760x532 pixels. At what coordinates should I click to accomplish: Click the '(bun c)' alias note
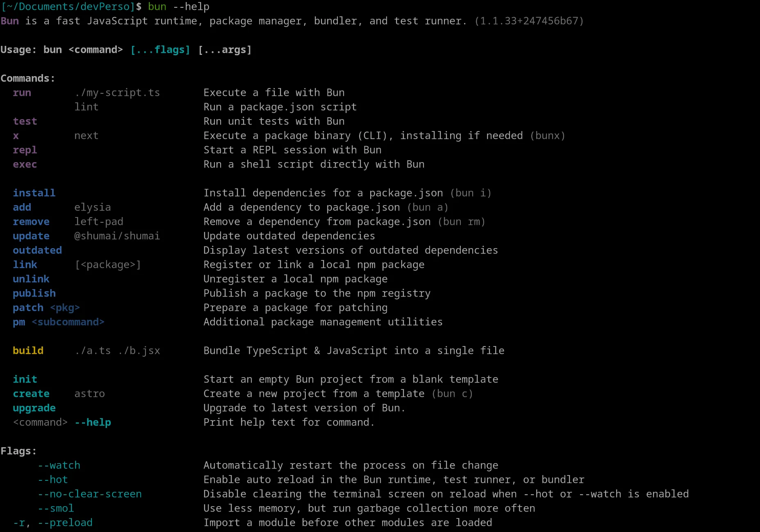(x=452, y=394)
